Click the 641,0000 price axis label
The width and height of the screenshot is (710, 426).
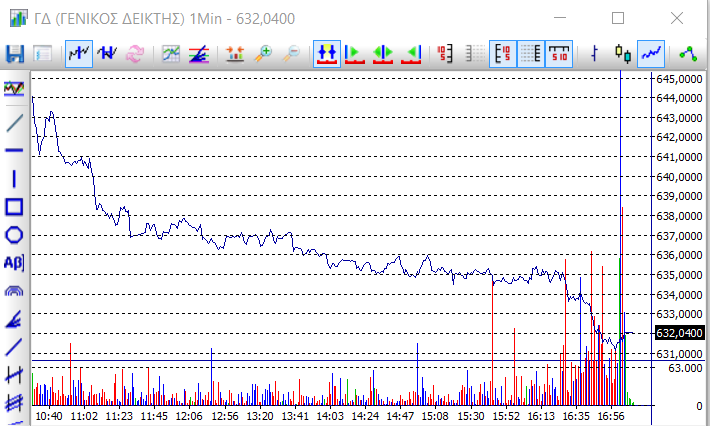coord(679,157)
